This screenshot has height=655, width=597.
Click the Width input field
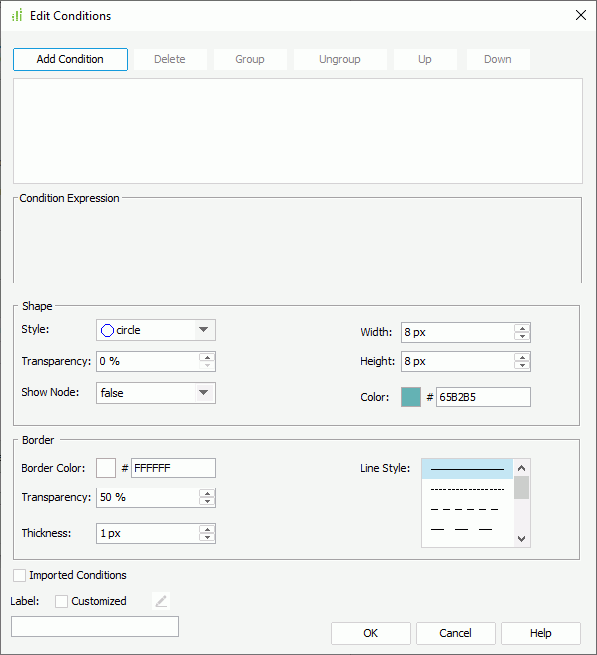coord(458,333)
